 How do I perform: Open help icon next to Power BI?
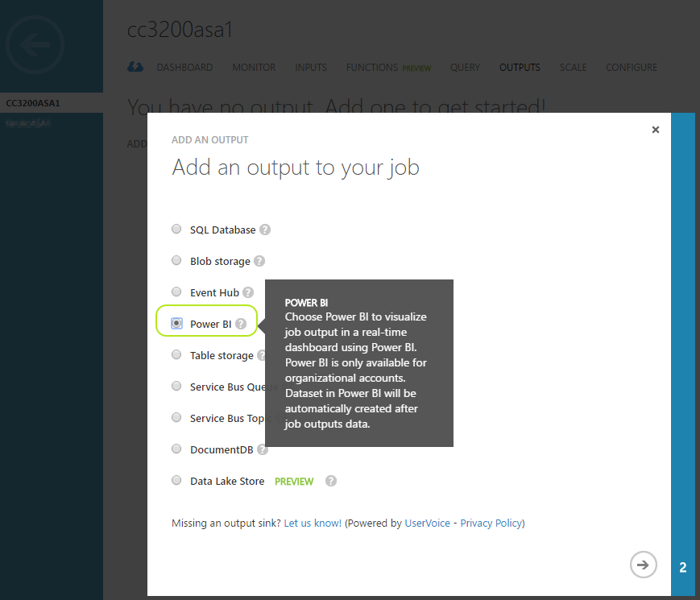pyautogui.click(x=241, y=324)
